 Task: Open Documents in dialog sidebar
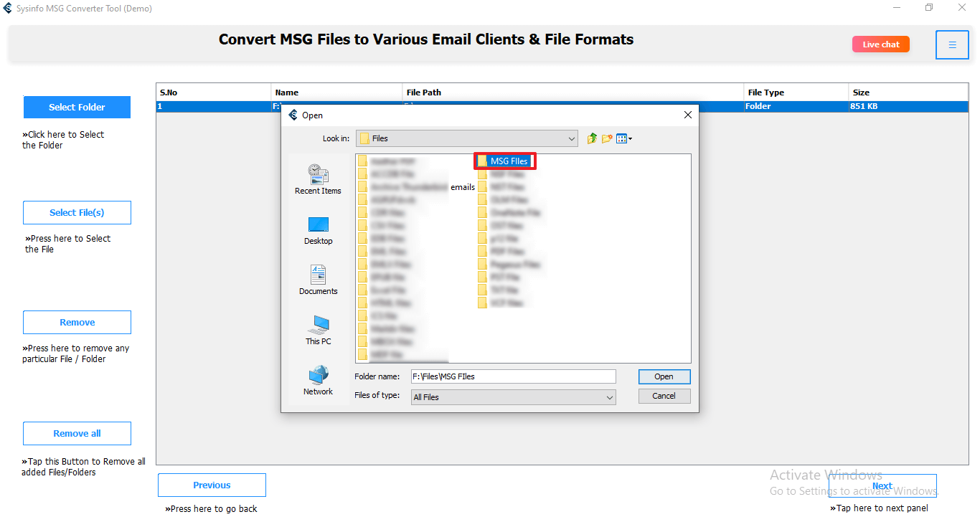pyautogui.click(x=318, y=280)
